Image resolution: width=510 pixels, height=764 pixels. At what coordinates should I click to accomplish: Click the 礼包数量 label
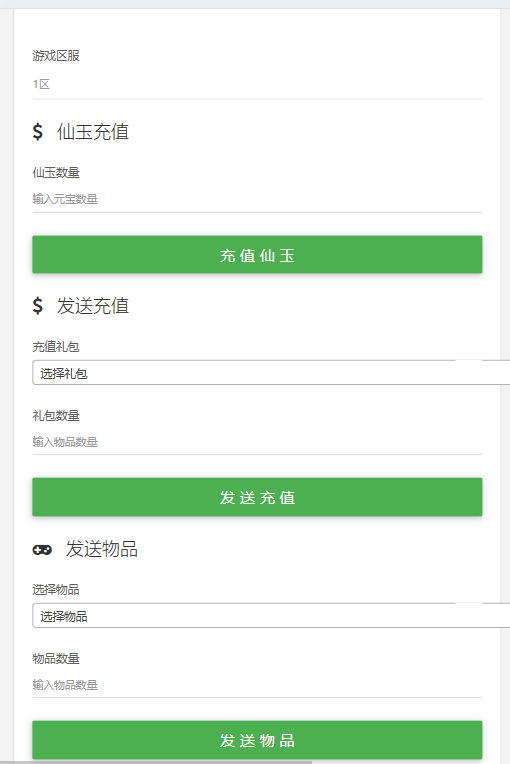(x=56, y=416)
